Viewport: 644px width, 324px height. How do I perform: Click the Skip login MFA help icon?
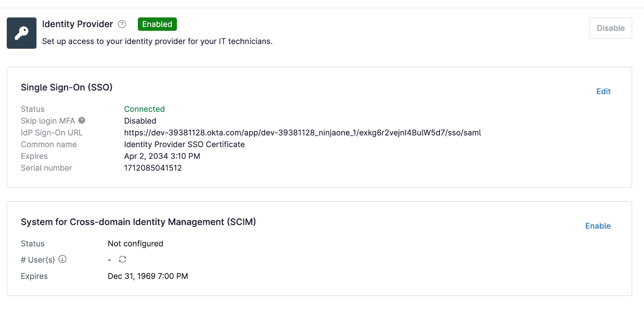(x=82, y=121)
